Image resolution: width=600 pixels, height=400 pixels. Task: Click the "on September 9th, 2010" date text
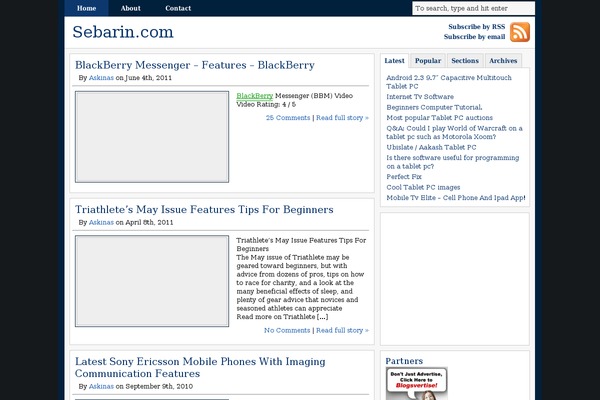click(154, 386)
